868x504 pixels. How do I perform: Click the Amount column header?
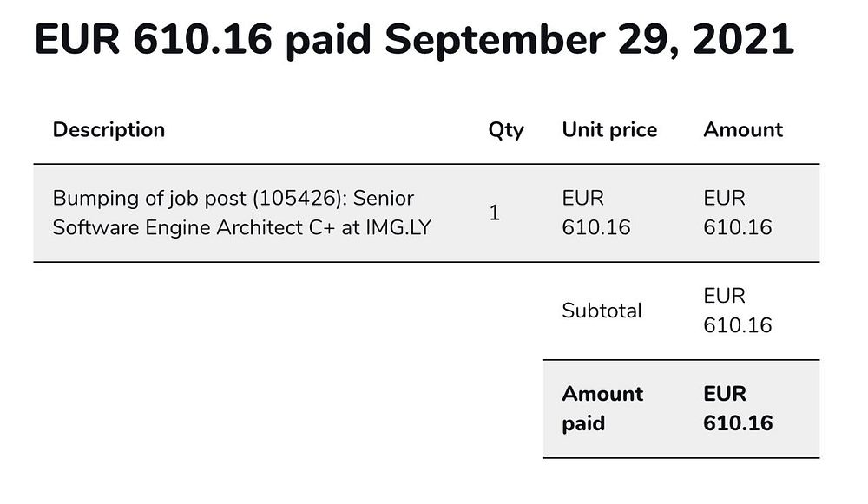pos(743,130)
